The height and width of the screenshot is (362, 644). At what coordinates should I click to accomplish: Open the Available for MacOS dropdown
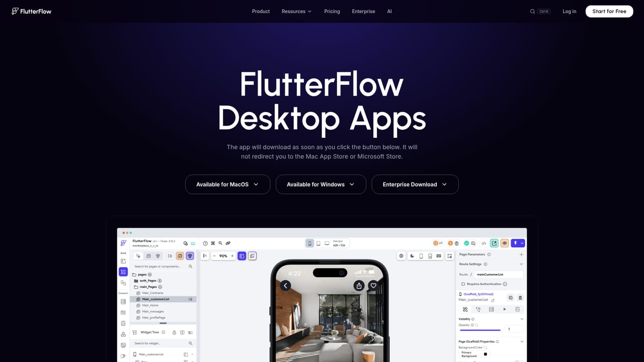(227, 185)
